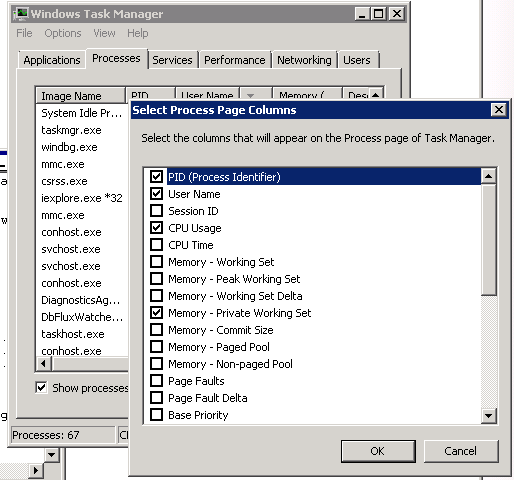Check Memory - Paged Pool checkbox

(x=156, y=347)
